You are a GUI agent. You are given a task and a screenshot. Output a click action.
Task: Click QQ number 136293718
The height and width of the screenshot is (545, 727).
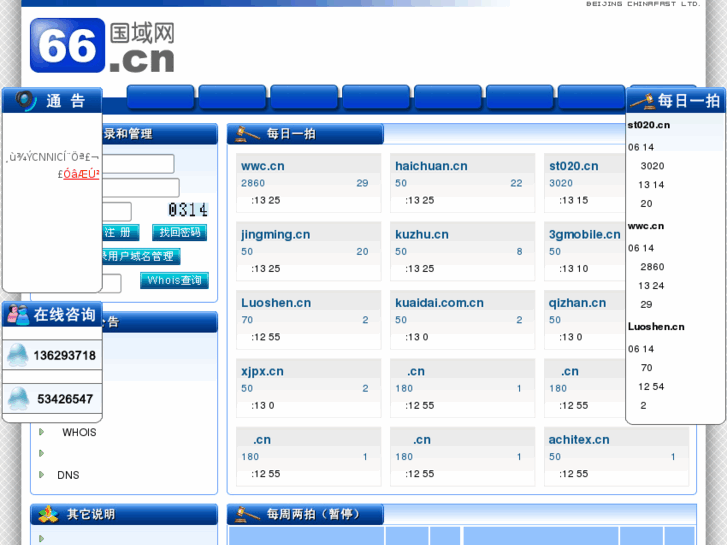(64, 355)
